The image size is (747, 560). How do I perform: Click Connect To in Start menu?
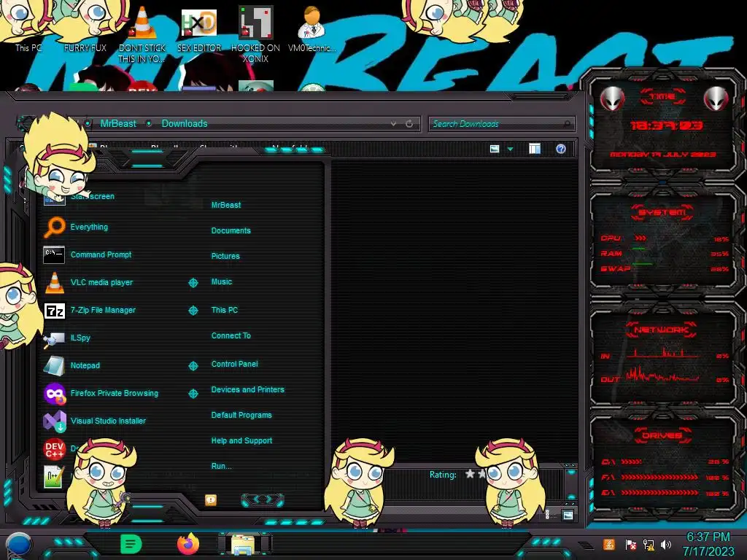pos(231,335)
